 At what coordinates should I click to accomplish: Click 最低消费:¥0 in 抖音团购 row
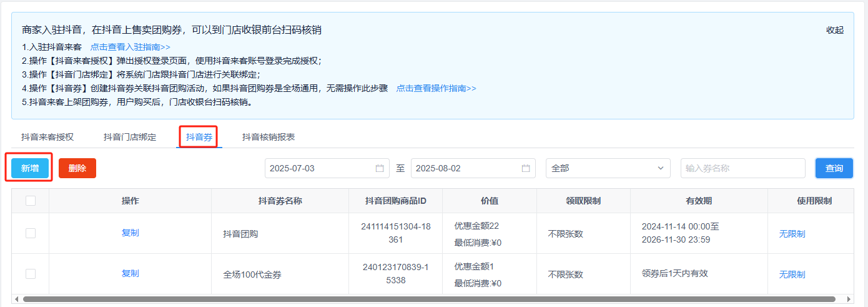(478, 243)
